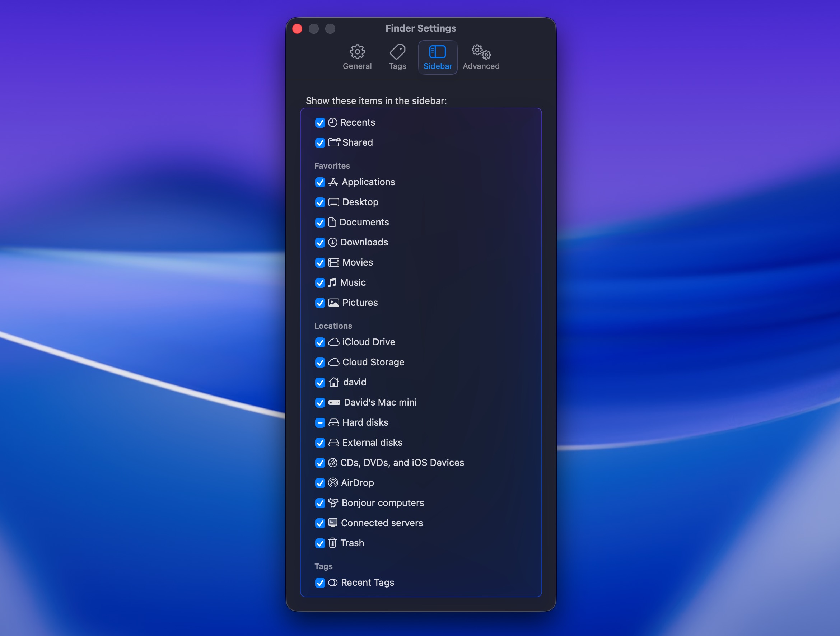Click the Recent Tags circle icon

(333, 583)
